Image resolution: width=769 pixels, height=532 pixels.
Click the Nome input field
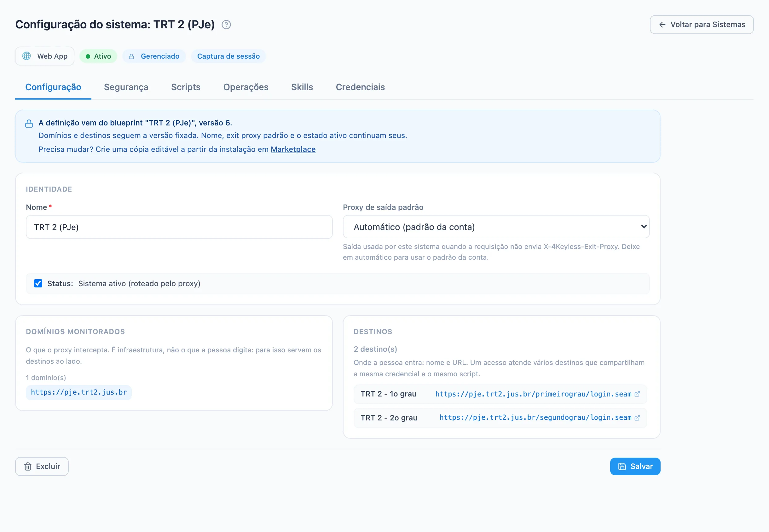pyautogui.click(x=179, y=227)
